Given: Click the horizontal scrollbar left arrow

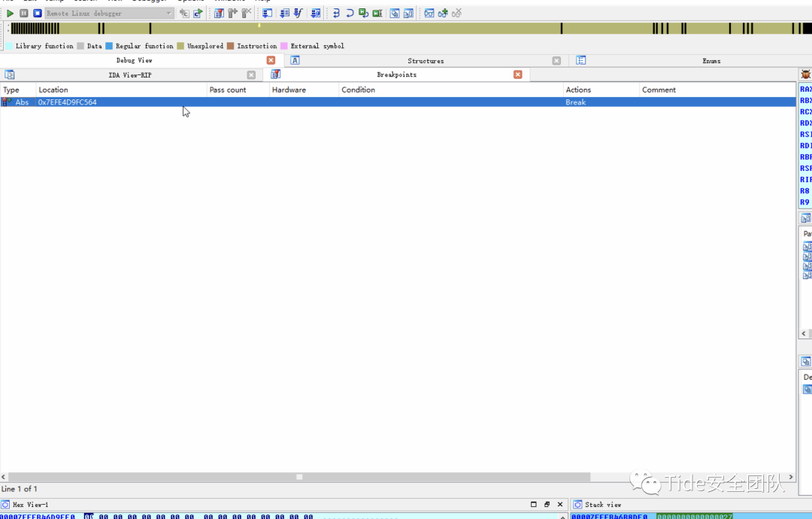Looking at the screenshot, I should (4, 477).
